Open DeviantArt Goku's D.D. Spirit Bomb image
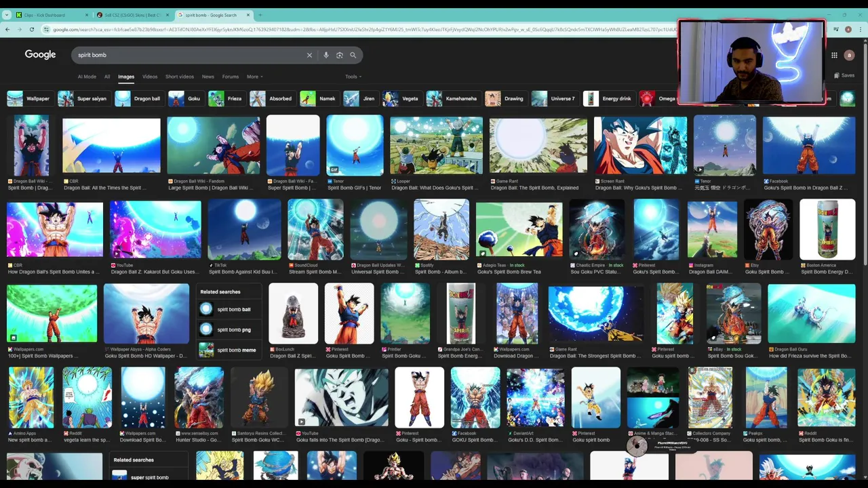868x488 pixels. click(535, 398)
